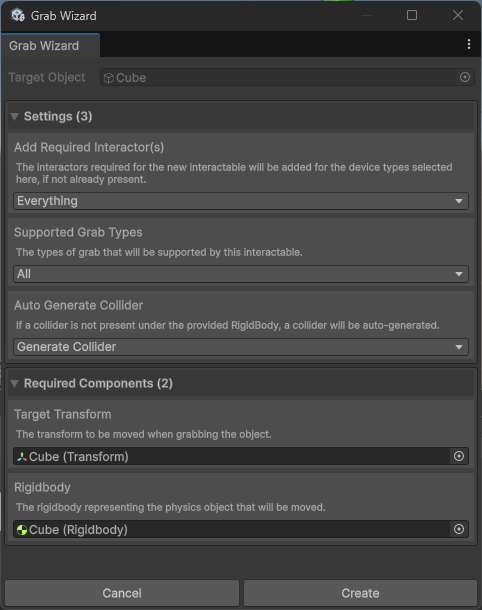Screen dimensions: 482x610
Task: Click the Transform icon beside Cube (Transform)
Action: (x=22, y=457)
